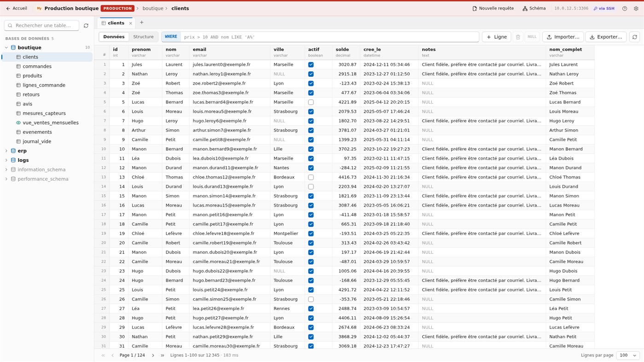This screenshot has height=362, width=644.
Task: Refresh the clients data grid
Action: (x=635, y=37)
